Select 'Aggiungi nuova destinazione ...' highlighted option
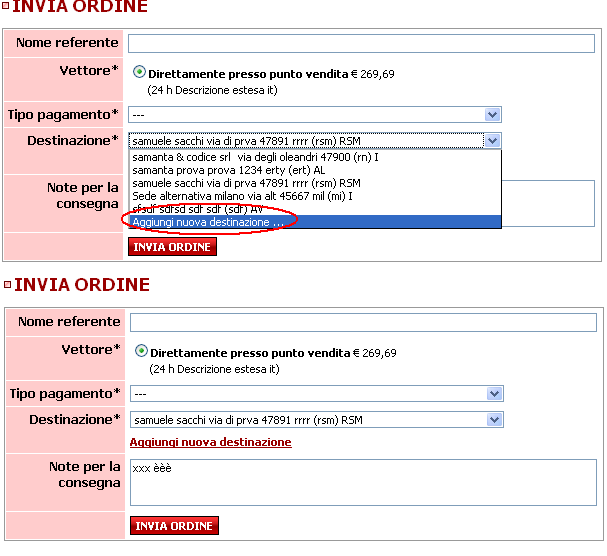This screenshot has width=607, height=556. pyautogui.click(x=315, y=222)
